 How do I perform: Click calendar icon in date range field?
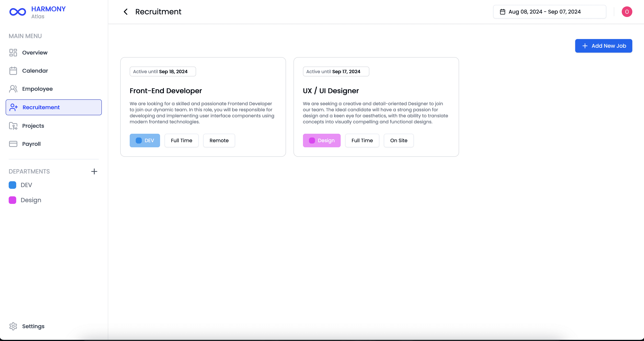coord(502,12)
